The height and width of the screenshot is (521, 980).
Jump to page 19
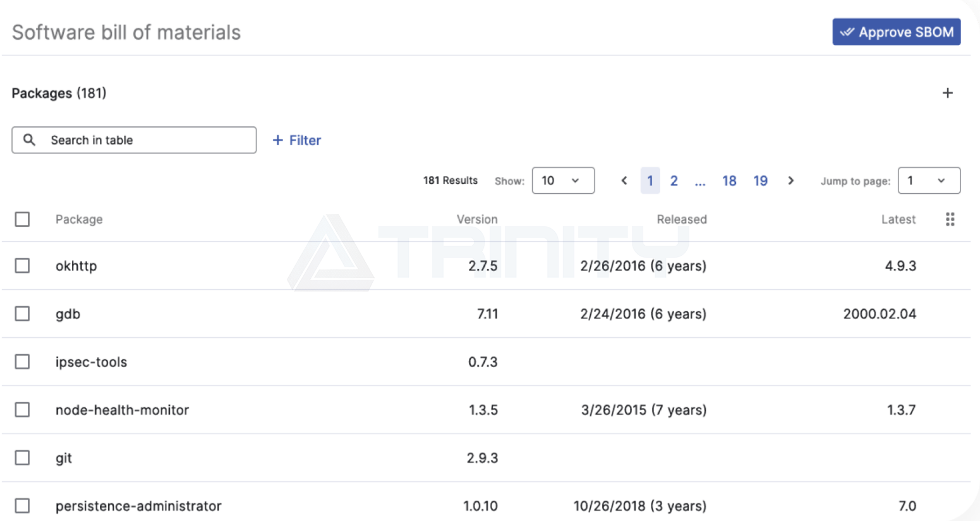tap(760, 181)
